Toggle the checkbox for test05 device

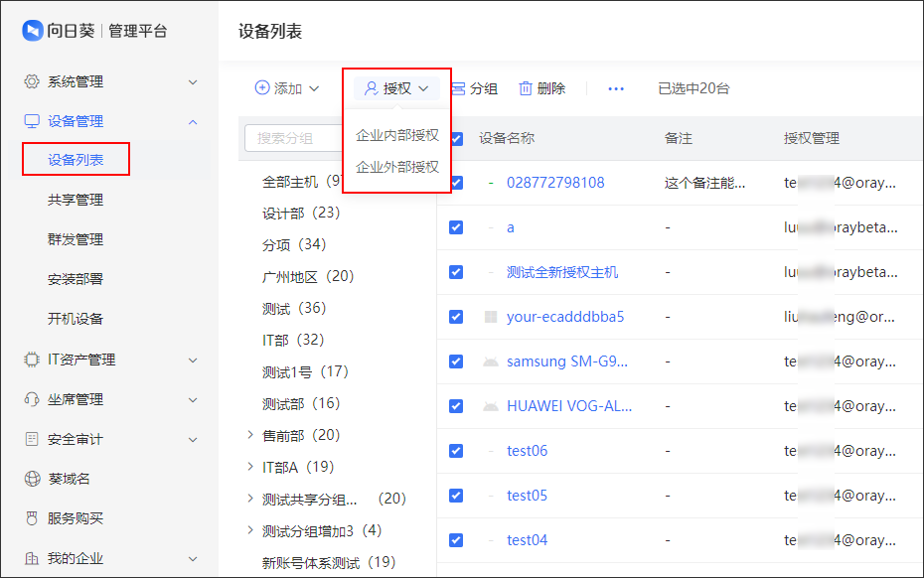[456, 496]
